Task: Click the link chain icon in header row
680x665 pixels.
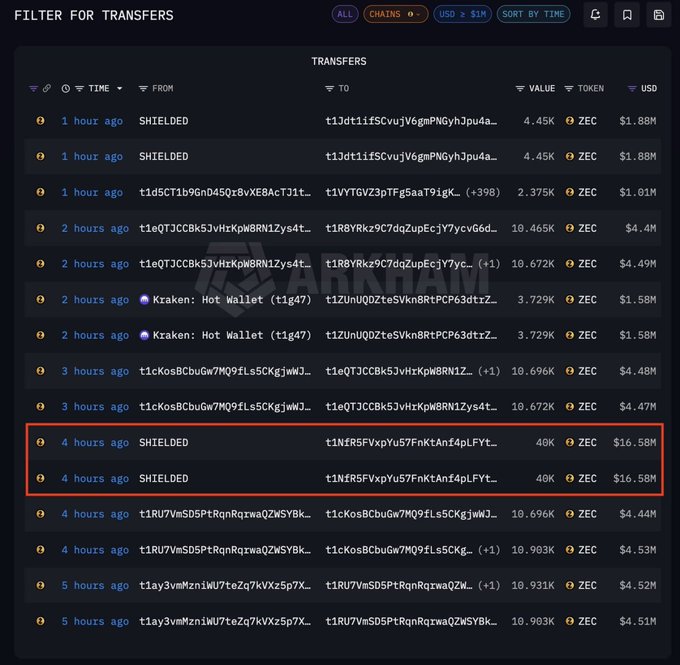Action: (47, 88)
